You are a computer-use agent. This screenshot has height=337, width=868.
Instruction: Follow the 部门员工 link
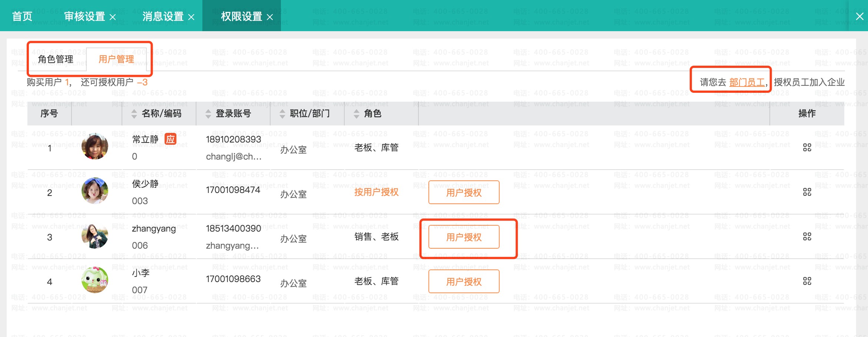pyautogui.click(x=747, y=82)
